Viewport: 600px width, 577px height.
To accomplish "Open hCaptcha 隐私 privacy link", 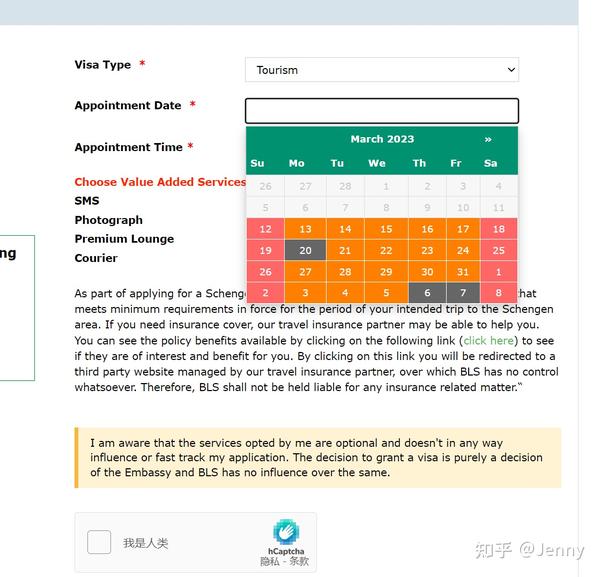I will (x=269, y=561).
